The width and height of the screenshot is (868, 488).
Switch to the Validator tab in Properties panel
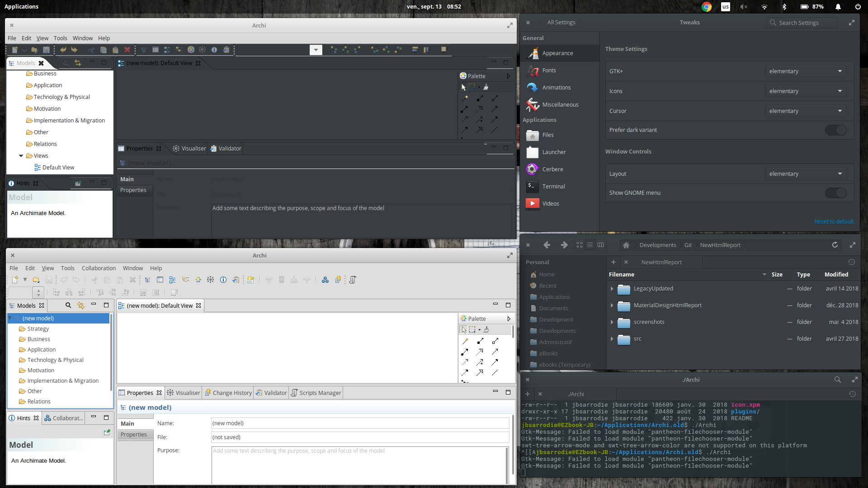click(x=230, y=148)
